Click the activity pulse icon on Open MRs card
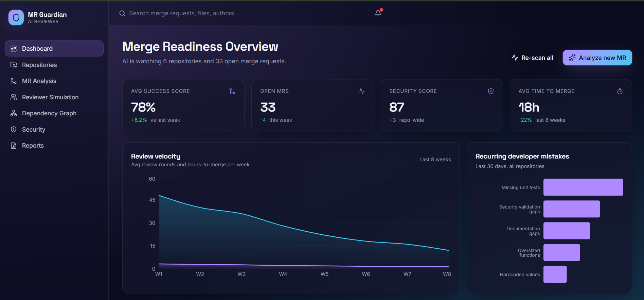Image resolution: width=644 pixels, height=300 pixels. click(362, 91)
